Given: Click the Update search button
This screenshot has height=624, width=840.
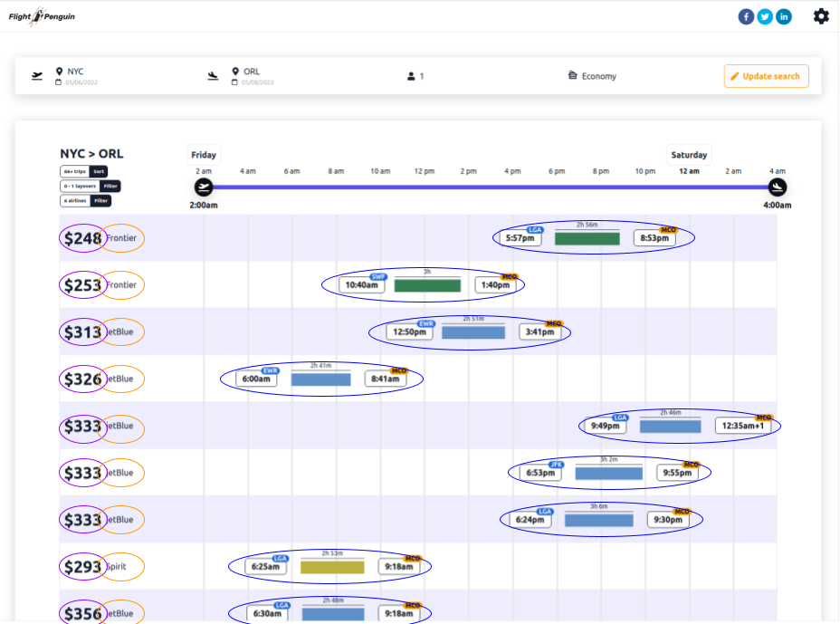Looking at the screenshot, I should [x=766, y=76].
